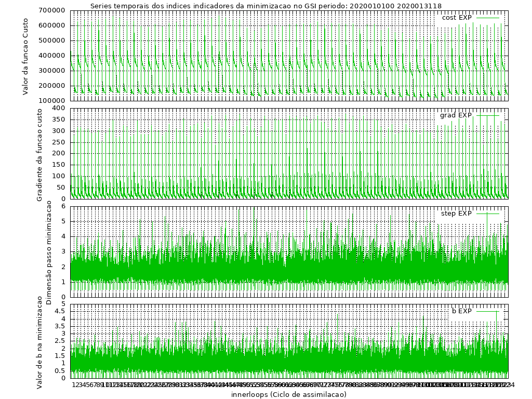Click the 350 tick on gradient axis
This screenshot has height=399, width=532.
(60, 119)
